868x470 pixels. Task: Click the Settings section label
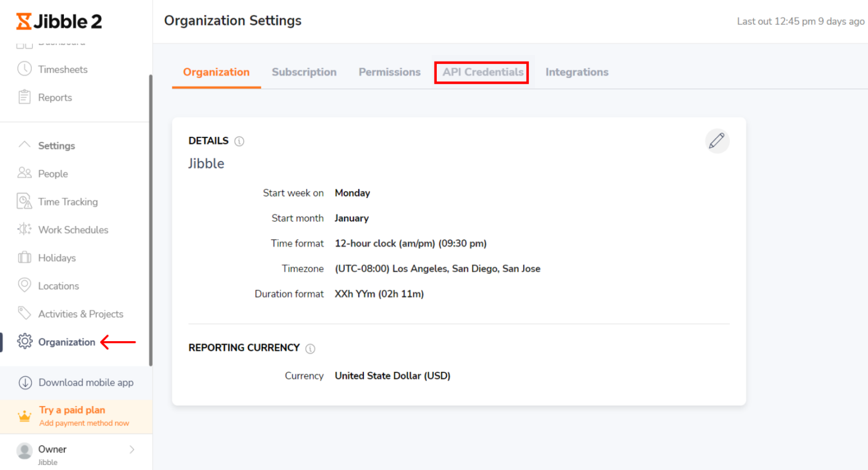tap(57, 146)
